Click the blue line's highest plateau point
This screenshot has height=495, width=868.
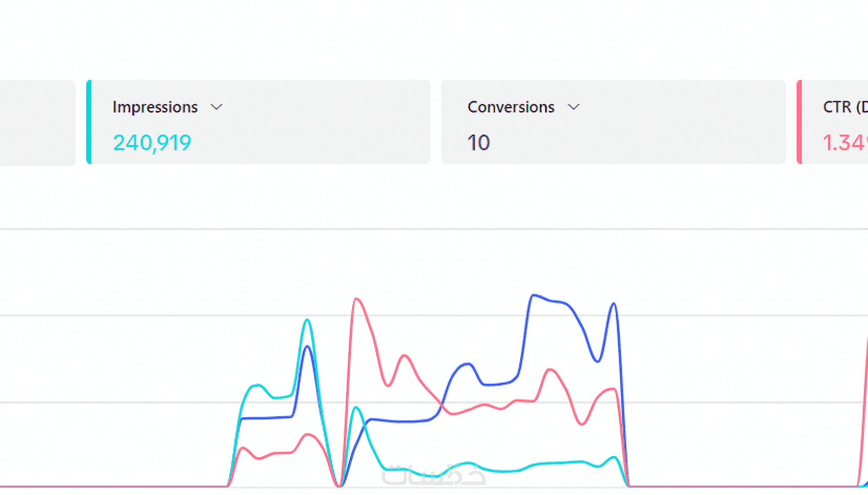534,295
